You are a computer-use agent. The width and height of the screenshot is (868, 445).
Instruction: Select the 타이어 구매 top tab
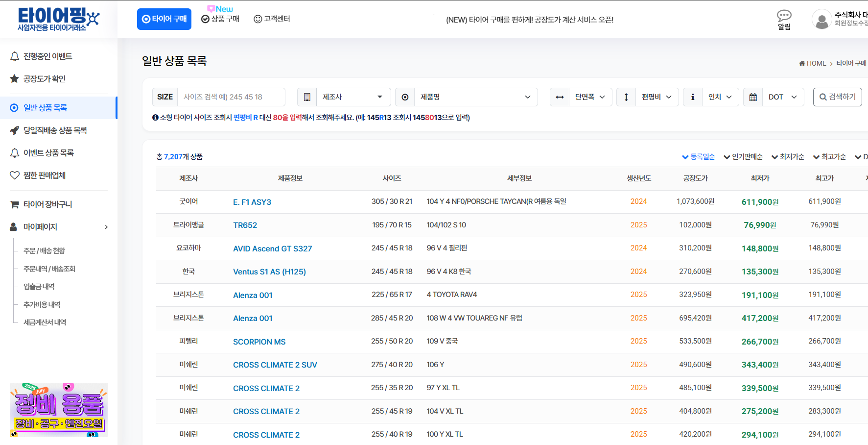(x=164, y=19)
